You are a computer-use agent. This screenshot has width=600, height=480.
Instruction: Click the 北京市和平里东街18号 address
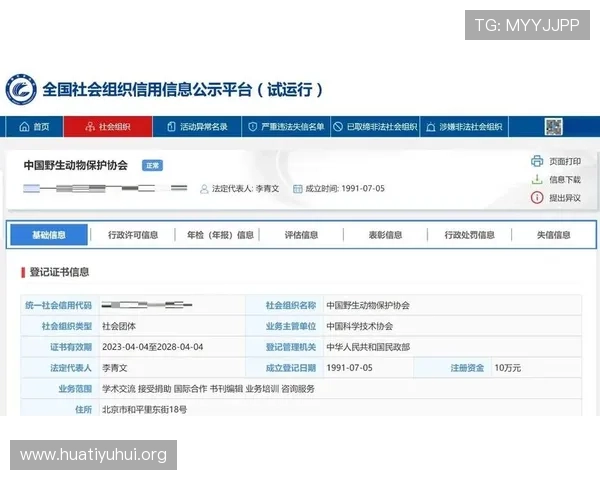pyautogui.click(x=145, y=410)
